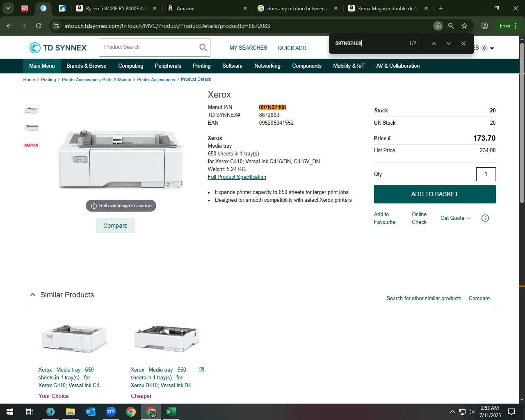
Task: Open the Components menu
Action: click(307, 66)
